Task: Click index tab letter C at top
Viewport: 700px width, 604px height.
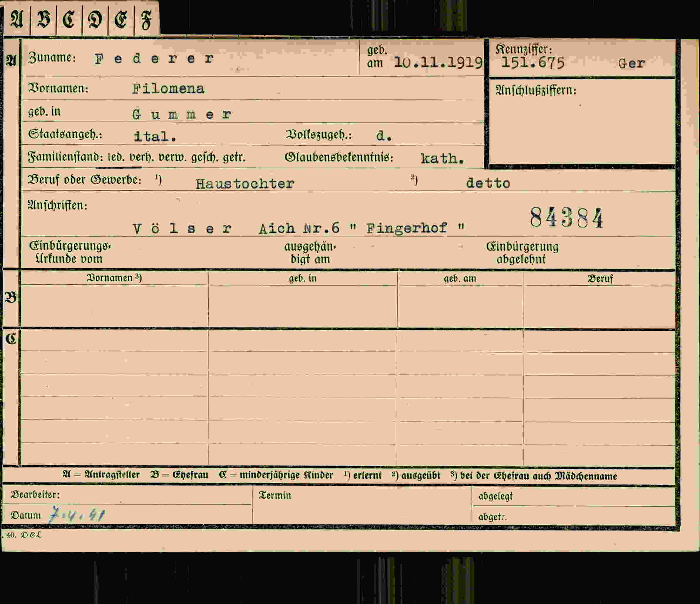Action: coord(68,19)
